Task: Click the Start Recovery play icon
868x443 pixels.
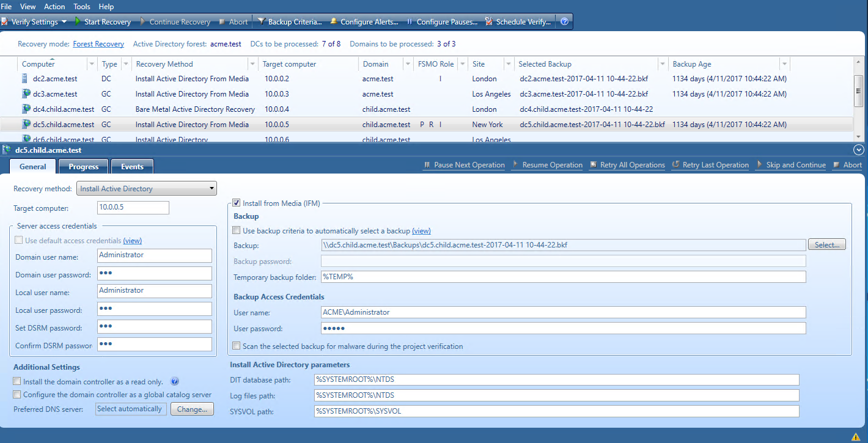Action: click(x=78, y=21)
